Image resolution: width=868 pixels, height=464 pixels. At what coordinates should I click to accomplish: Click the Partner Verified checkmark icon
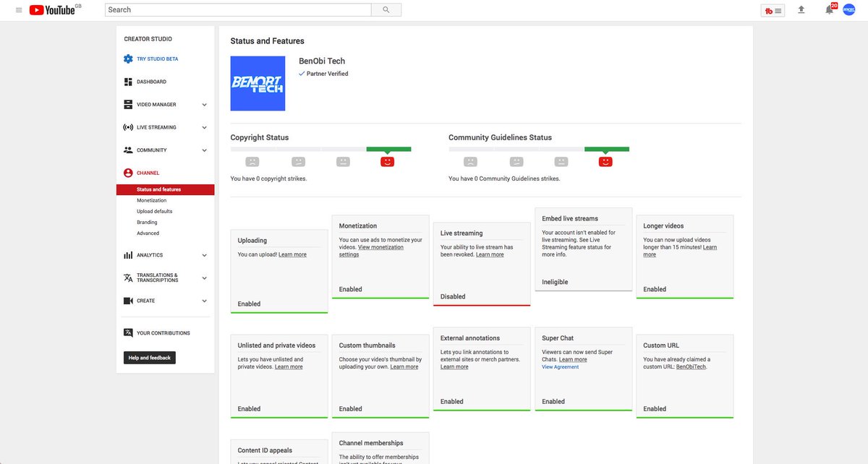tap(302, 74)
